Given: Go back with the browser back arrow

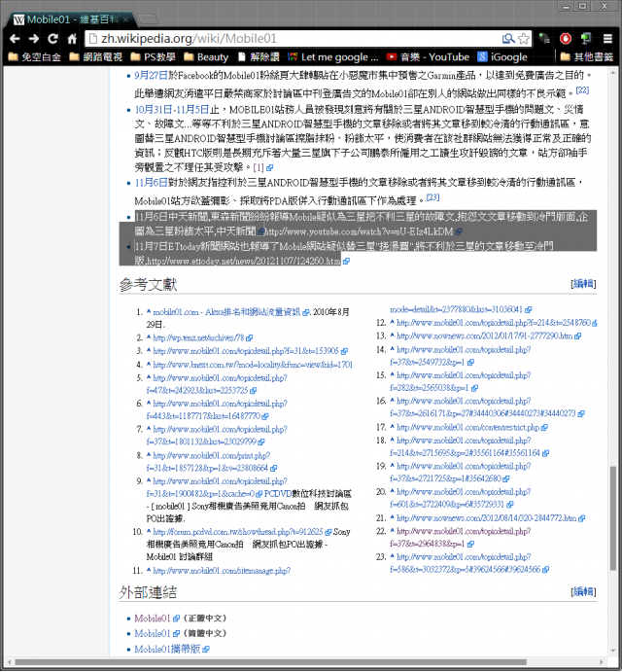Looking at the screenshot, I should click(15, 39).
